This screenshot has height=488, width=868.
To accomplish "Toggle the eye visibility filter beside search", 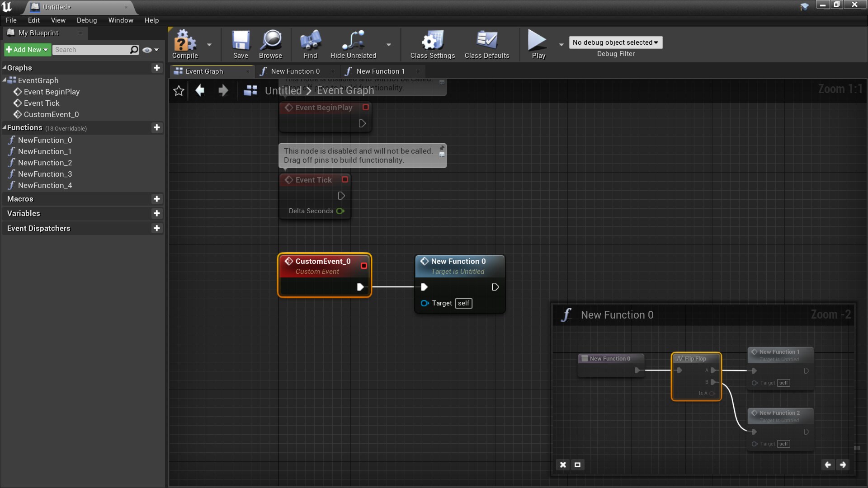I will click(x=147, y=50).
